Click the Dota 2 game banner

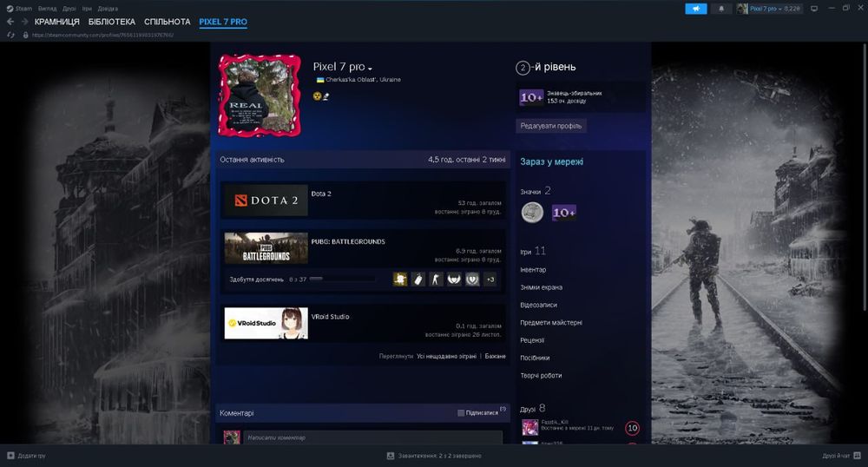tap(266, 201)
